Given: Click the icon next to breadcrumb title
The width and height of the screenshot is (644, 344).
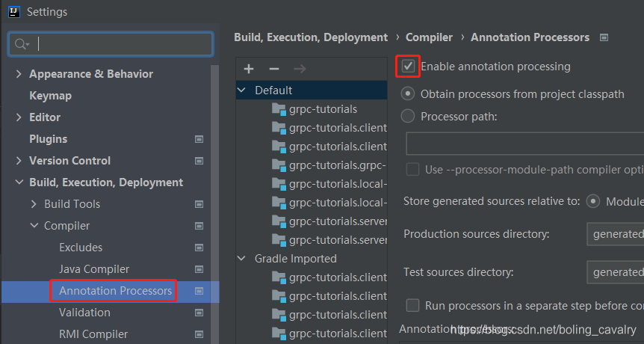Looking at the screenshot, I should point(604,37).
